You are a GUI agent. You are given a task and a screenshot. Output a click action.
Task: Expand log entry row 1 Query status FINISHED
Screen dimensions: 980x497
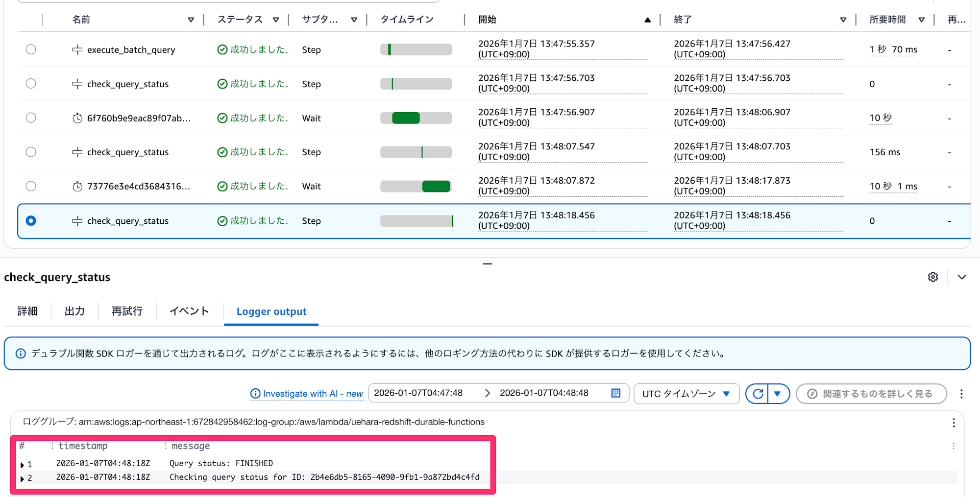(x=23, y=465)
